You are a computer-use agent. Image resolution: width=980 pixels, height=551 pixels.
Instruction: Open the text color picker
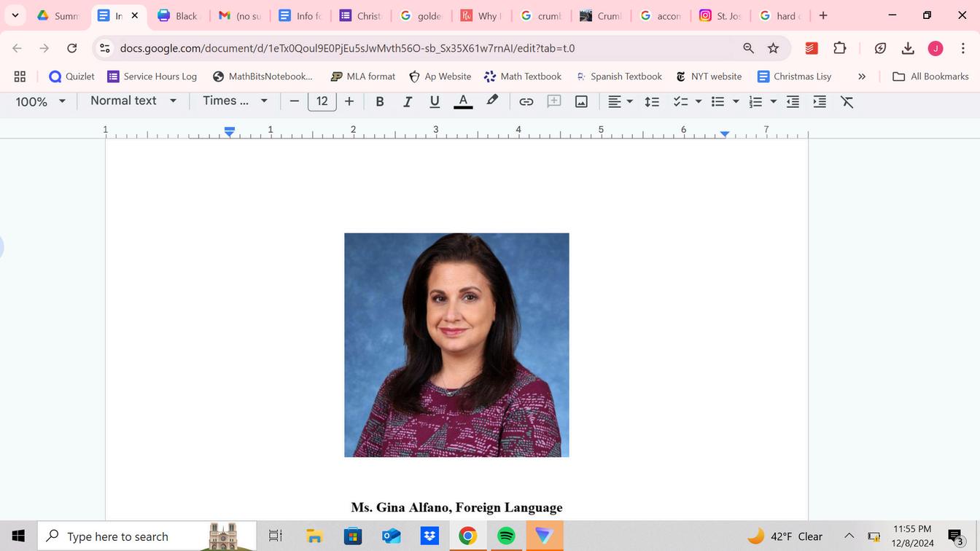463,101
